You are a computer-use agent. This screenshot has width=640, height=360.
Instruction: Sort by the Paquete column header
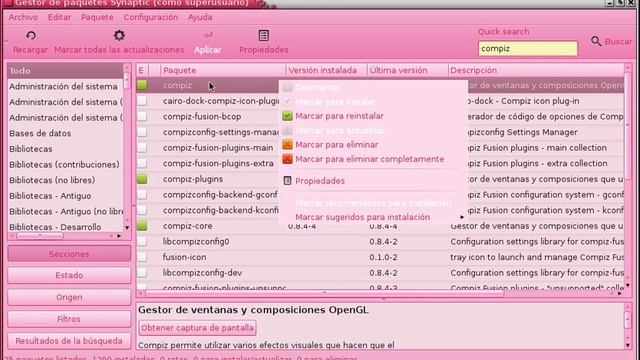[223, 70]
